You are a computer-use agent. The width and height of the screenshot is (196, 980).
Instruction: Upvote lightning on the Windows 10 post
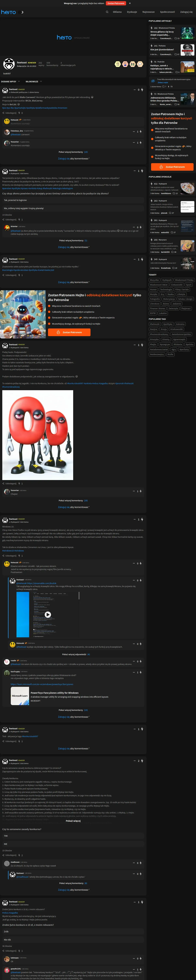[x=142, y=519]
